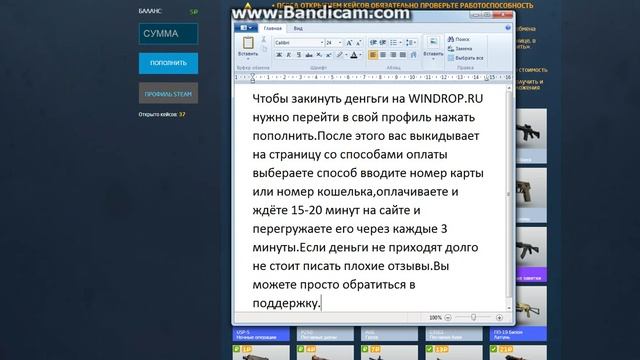This screenshot has width=640, height=360.
Task: Apply subscript formatting
Action: click(x=319, y=55)
